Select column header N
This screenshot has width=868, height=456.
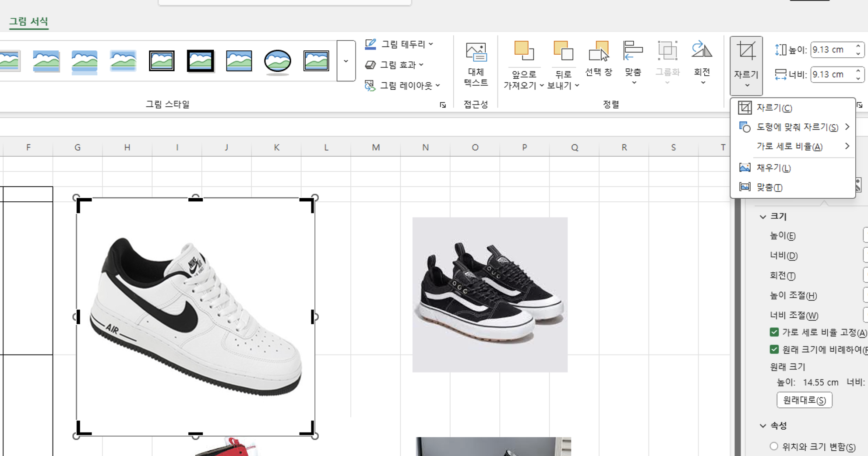click(x=425, y=147)
